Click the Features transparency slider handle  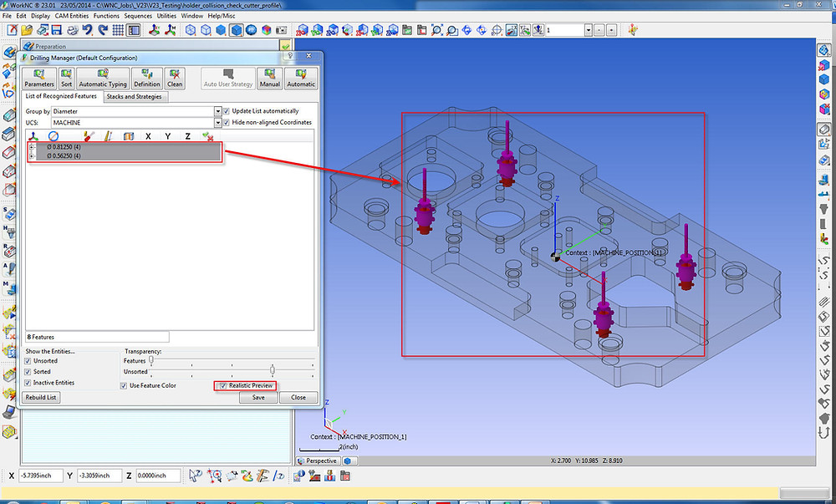(x=151, y=360)
